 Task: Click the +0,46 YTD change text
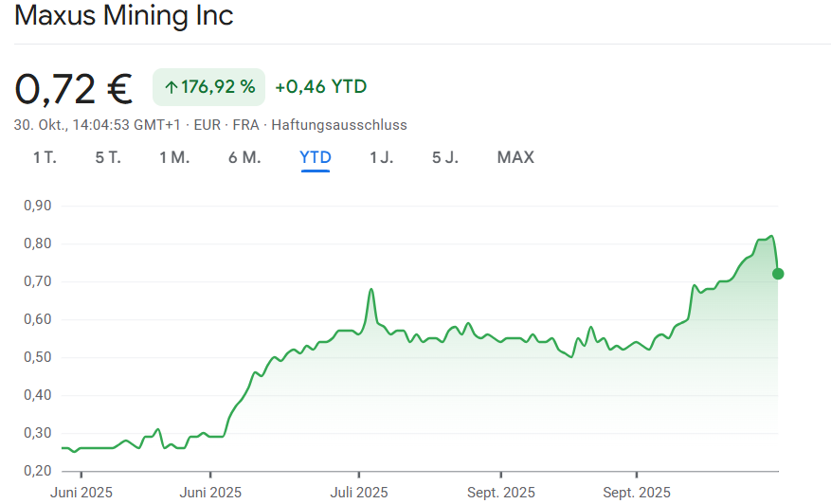click(320, 87)
